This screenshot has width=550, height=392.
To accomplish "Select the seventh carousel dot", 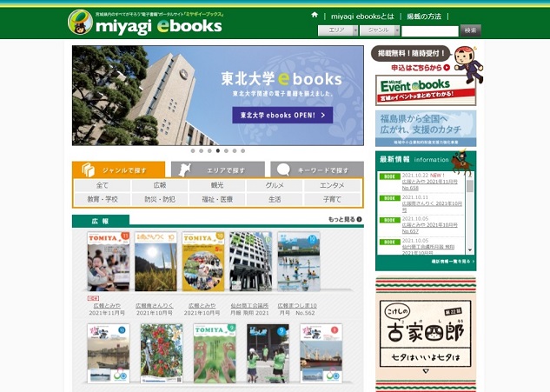I will tap(242, 151).
